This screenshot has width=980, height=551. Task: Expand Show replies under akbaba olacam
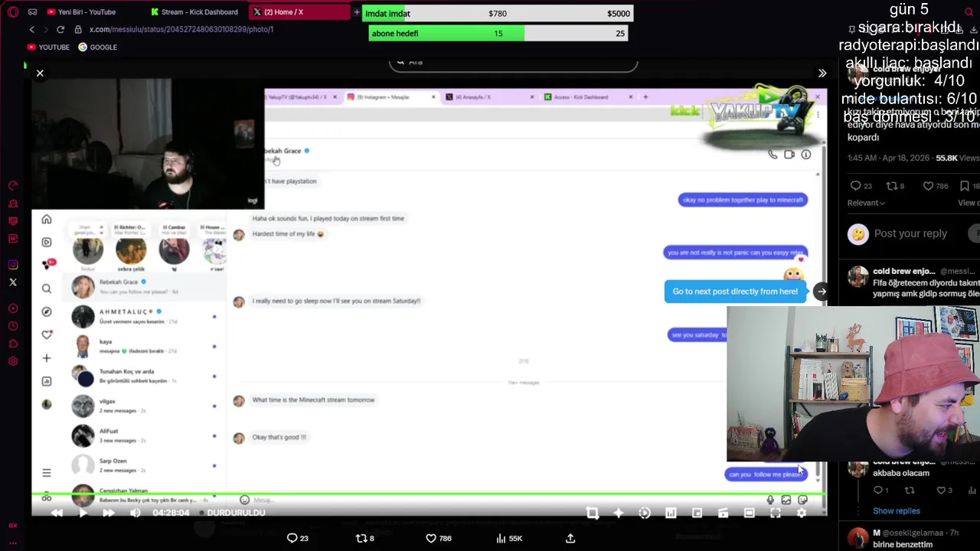(x=897, y=511)
